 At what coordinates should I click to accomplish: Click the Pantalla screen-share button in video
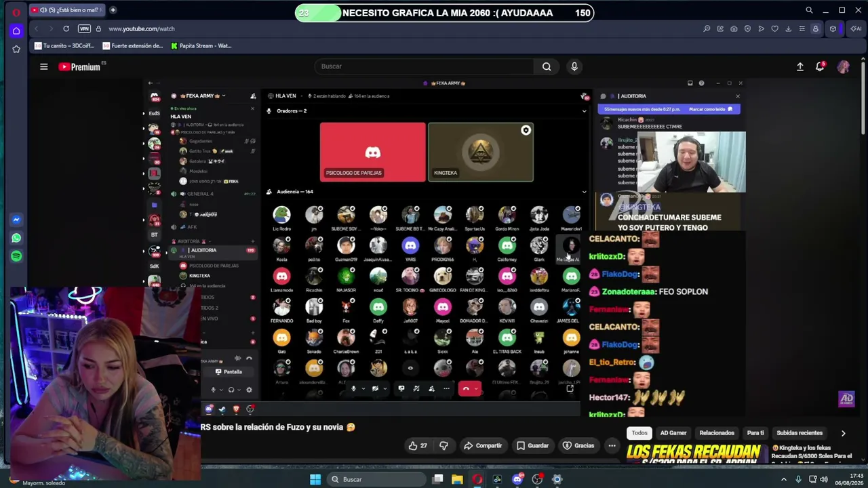point(229,371)
